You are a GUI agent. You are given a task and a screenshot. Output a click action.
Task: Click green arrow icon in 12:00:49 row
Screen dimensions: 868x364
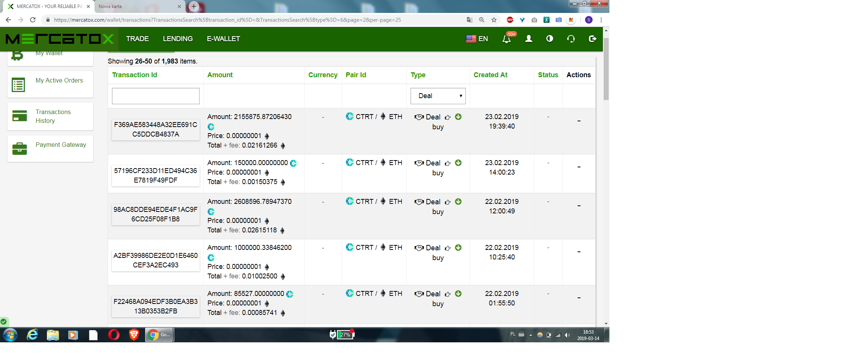[x=458, y=202]
